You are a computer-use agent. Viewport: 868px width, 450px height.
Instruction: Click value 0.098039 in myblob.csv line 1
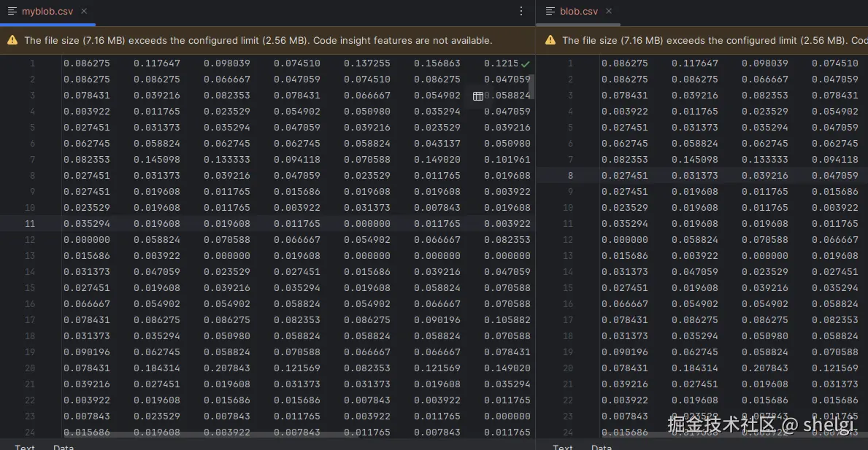(226, 63)
